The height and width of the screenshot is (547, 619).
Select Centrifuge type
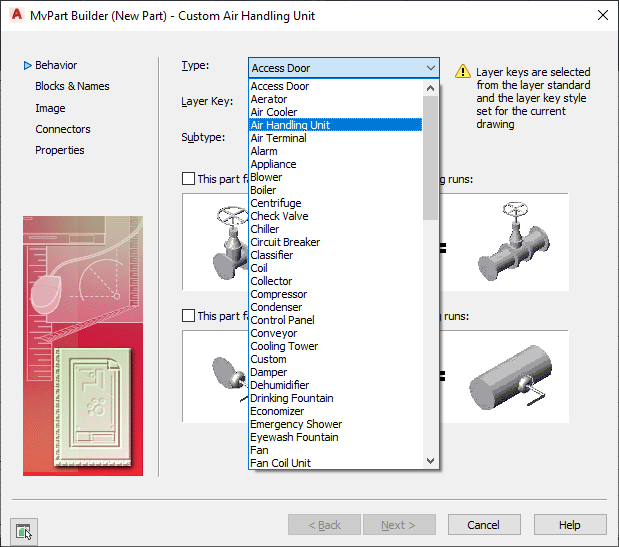(336, 203)
